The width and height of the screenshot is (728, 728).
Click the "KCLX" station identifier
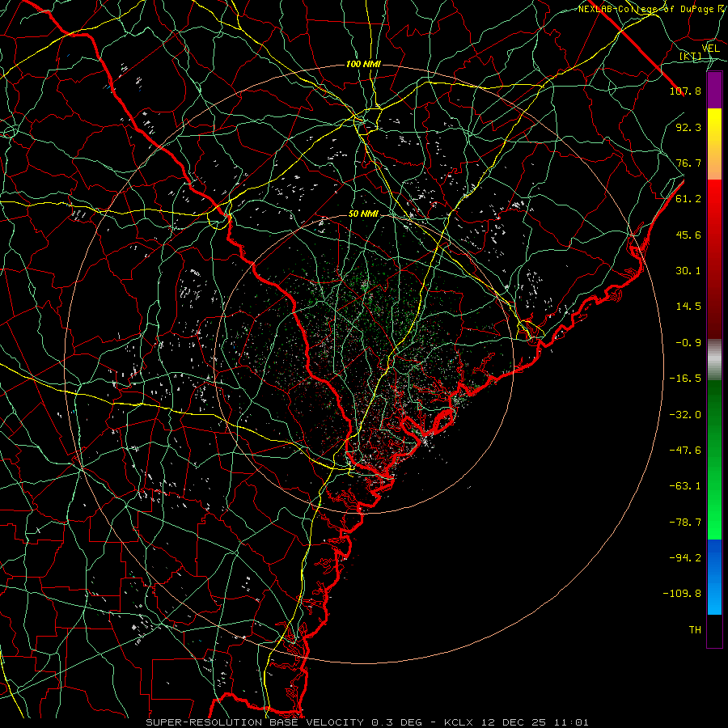pyautogui.click(x=459, y=722)
